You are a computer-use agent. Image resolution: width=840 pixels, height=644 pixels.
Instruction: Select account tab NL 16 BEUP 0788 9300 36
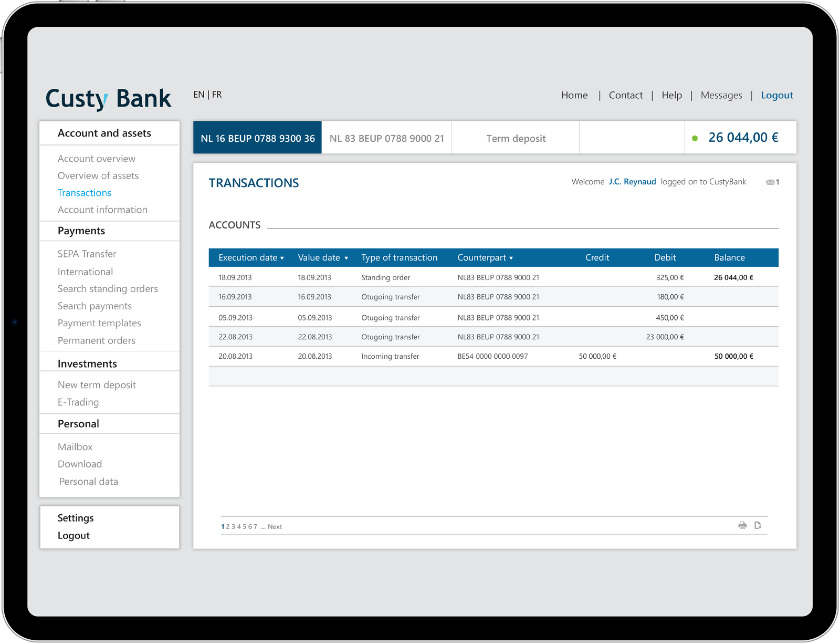[257, 138]
